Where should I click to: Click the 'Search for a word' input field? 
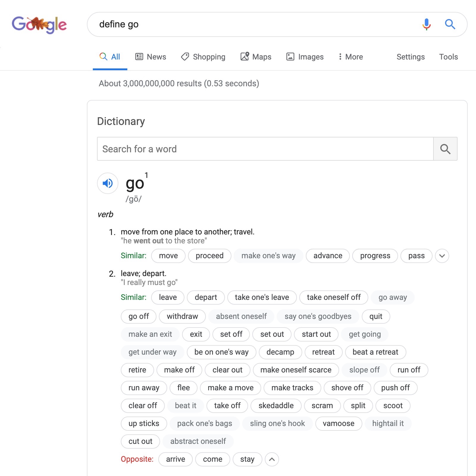(265, 149)
